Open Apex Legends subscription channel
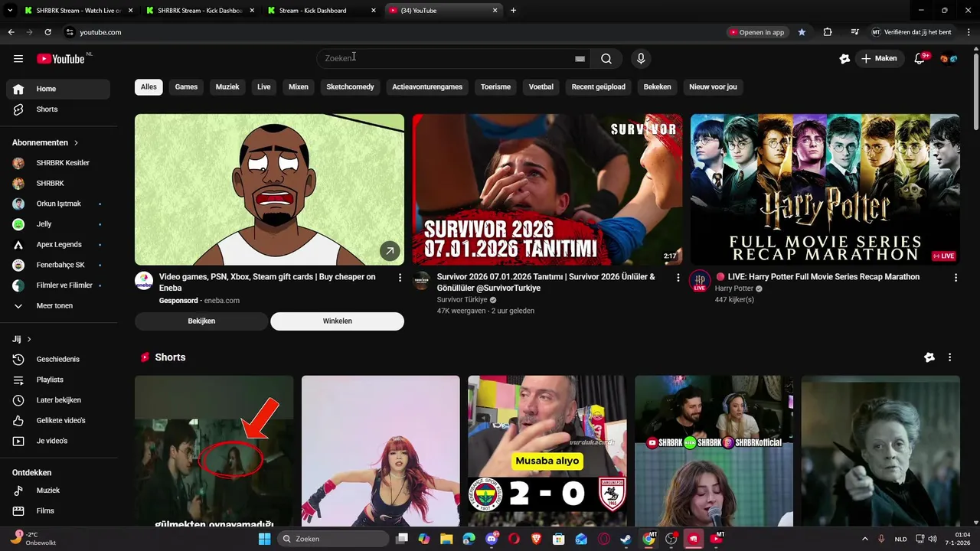Image resolution: width=980 pixels, height=551 pixels. 58,245
